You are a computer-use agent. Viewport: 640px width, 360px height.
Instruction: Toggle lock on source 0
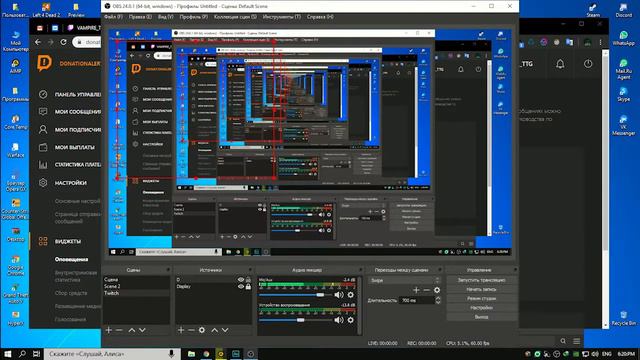(248, 280)
